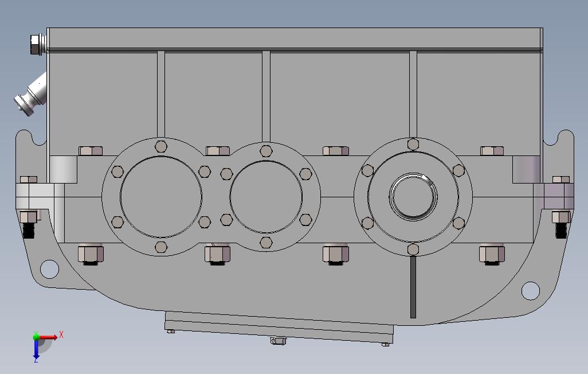Viewport: 588px width, 374px height.
Task: Select the dark vertical oil gauge strip
Action: [x=413, y=287]
